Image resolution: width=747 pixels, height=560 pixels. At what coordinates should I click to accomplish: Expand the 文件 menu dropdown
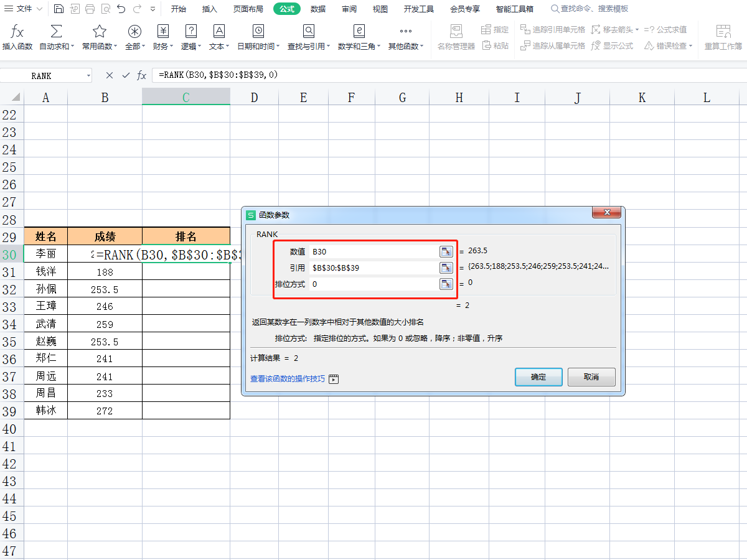point(40,9)
